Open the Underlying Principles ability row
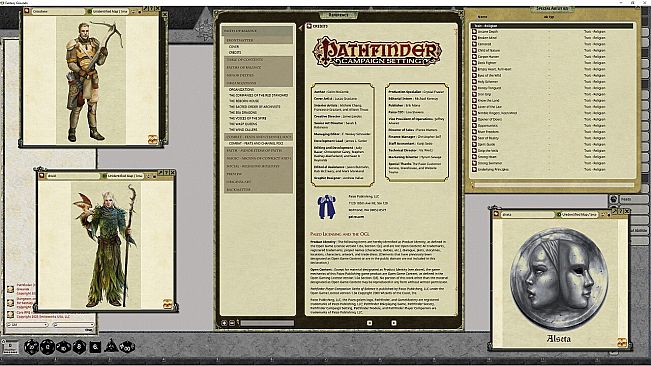The height and width of the screenshot is (366, 651). [552, 169]
